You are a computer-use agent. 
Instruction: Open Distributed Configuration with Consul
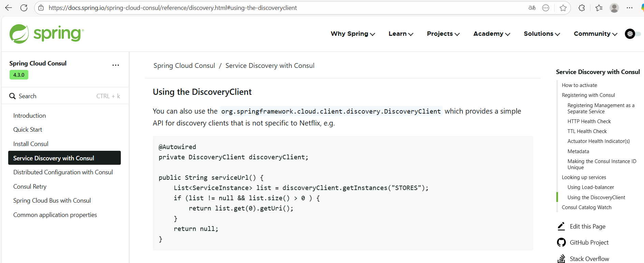tap(63, 172)
